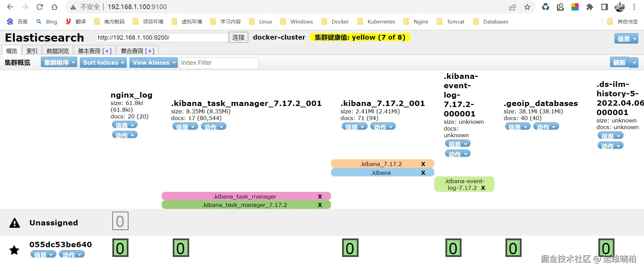Remove the .kibana_task_manager_7.17.2 alias with X

click(320, 205)
